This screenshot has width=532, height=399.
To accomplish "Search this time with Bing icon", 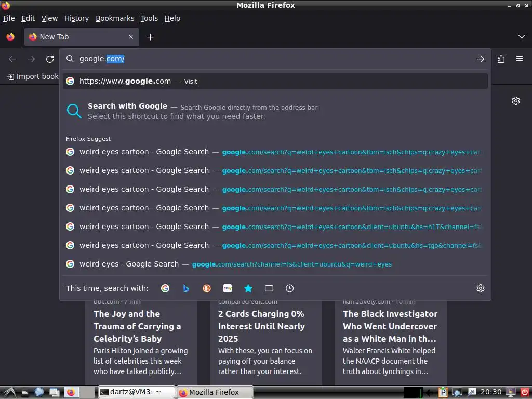I will pyautogui.click(x=186, y=288).
